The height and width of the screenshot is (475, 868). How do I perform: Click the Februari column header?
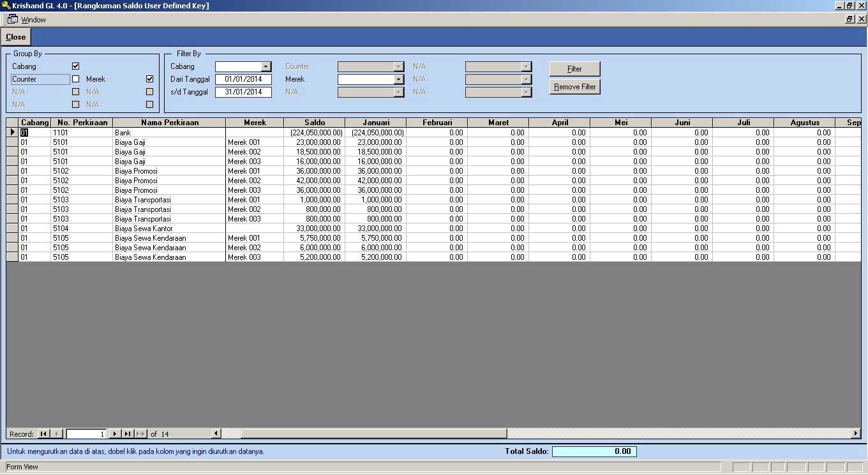pos(437,123)
